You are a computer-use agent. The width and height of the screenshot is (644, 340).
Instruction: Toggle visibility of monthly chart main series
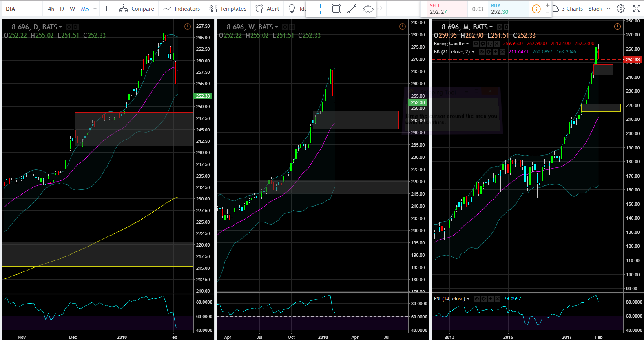pyautogui.click(x=500, y=27)
